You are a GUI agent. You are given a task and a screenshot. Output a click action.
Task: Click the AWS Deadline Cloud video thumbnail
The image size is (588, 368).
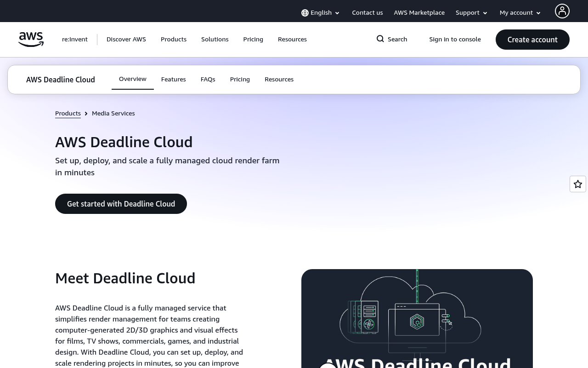417,318
